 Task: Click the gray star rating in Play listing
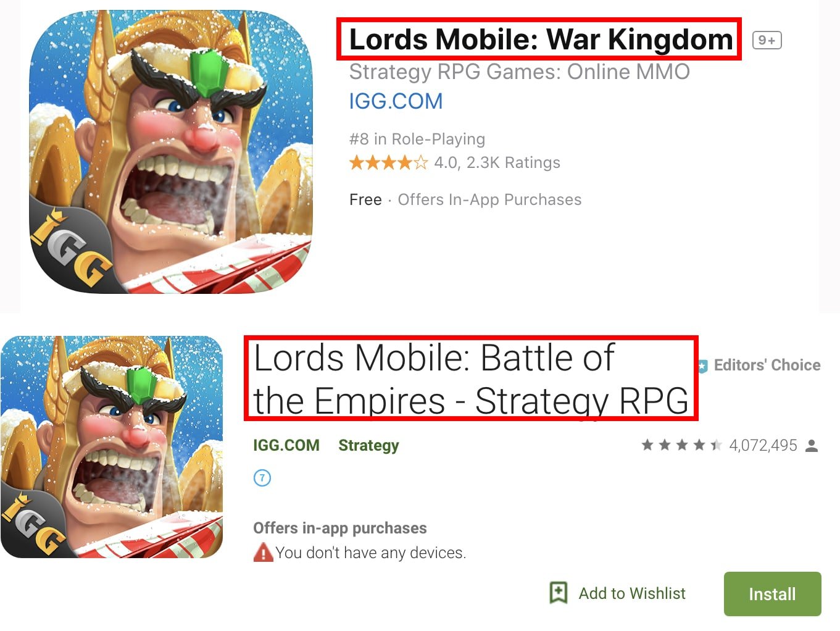click(681, 445)
